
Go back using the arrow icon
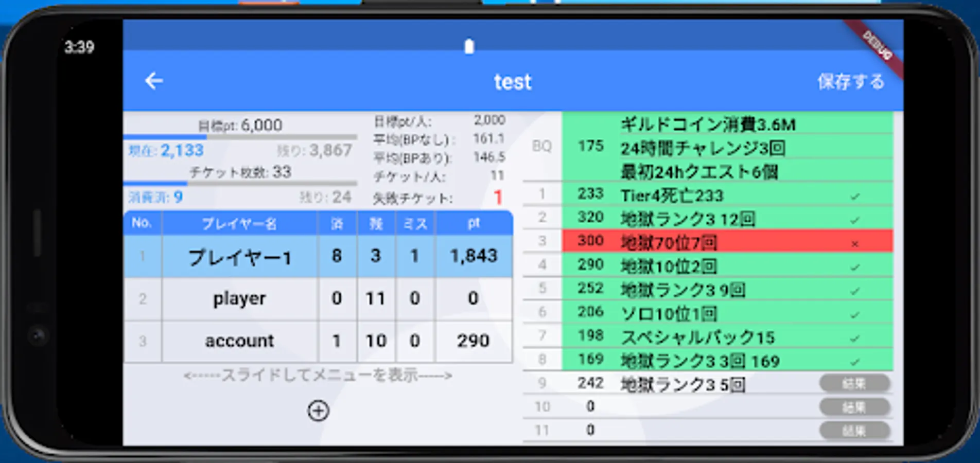154,81
